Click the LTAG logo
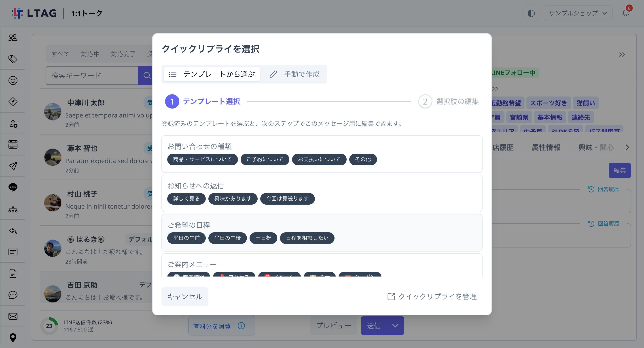Image resolution: width=644 pixels, height=348 pixels. pyautogui.click(x=34, y=13)
